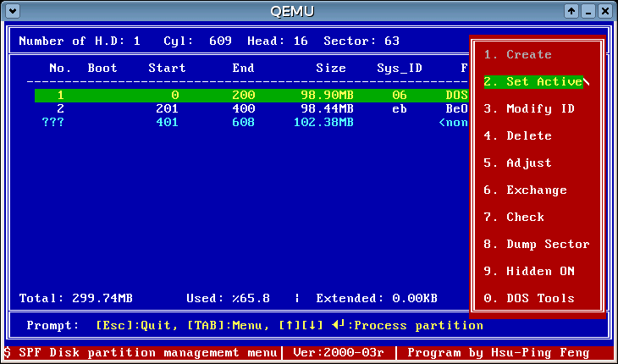Screen dimensions: 618x364
Task: Click the [Esc]:Quit prompt hint
Action: [x=135, y=325]
